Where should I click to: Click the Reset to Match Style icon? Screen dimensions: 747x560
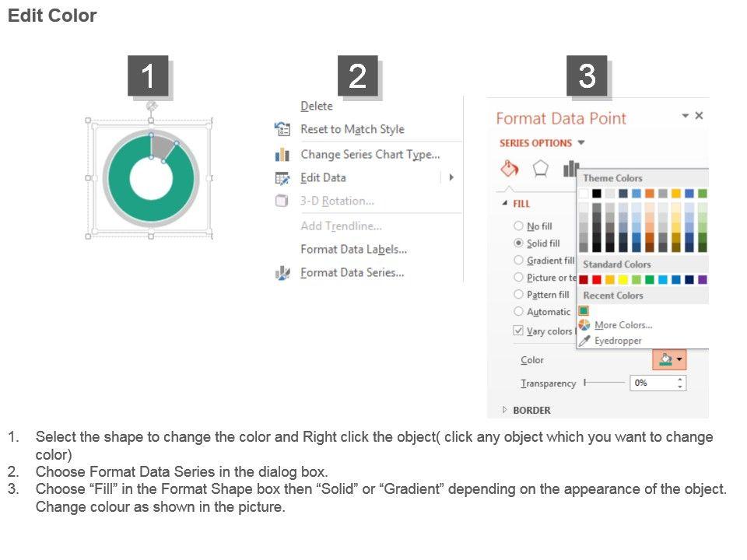click(282, 129)
